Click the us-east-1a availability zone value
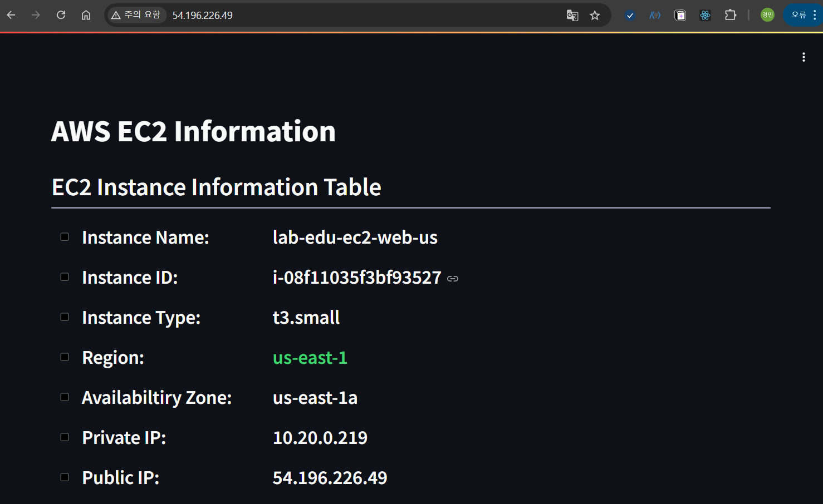This screenshot has width=823, height=504. coord(315,398)
